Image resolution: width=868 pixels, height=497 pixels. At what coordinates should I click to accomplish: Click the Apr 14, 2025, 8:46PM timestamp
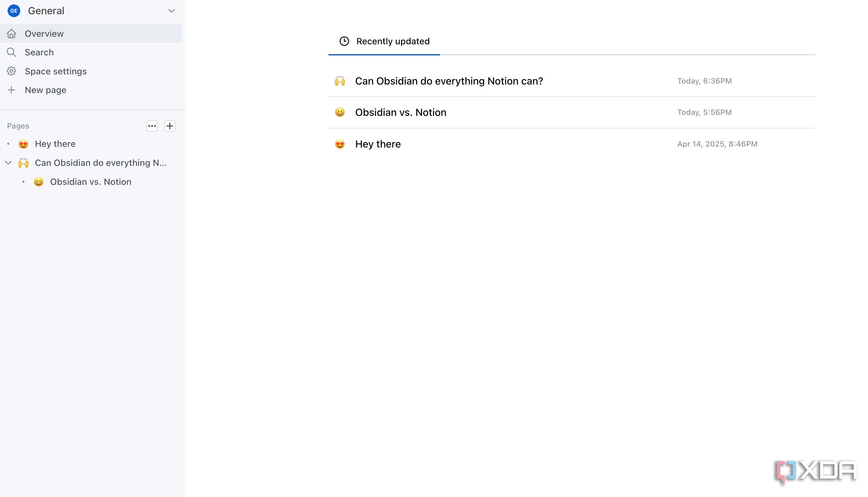[x=717, y=144]
